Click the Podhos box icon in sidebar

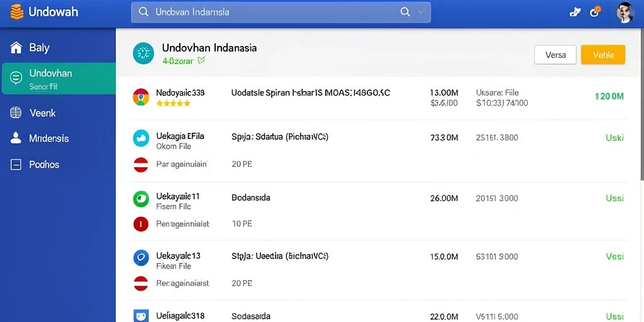click(16, 165)
